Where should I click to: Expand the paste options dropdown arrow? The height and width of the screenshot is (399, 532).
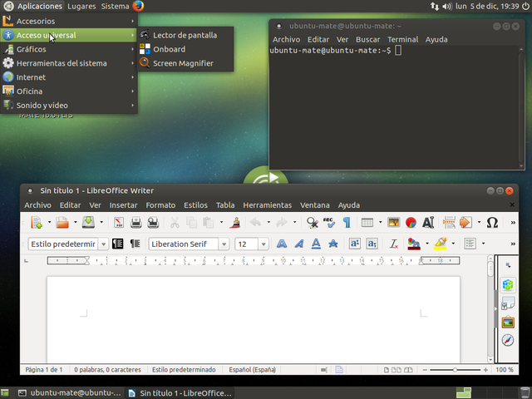221,223
